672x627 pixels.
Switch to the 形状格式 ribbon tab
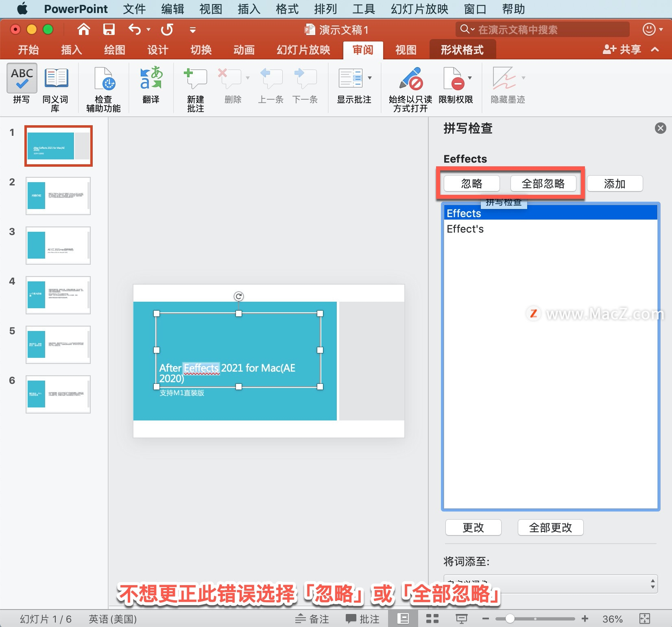tap(463, 50)
